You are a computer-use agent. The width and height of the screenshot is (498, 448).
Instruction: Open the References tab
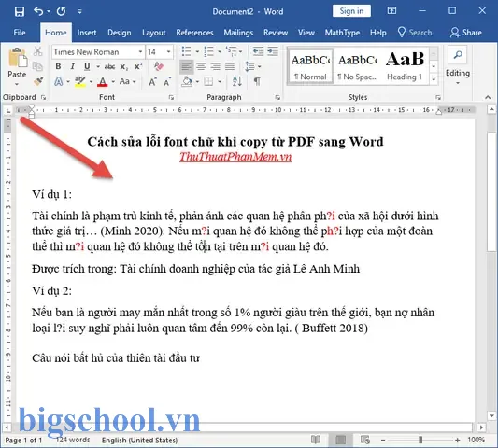194,33
